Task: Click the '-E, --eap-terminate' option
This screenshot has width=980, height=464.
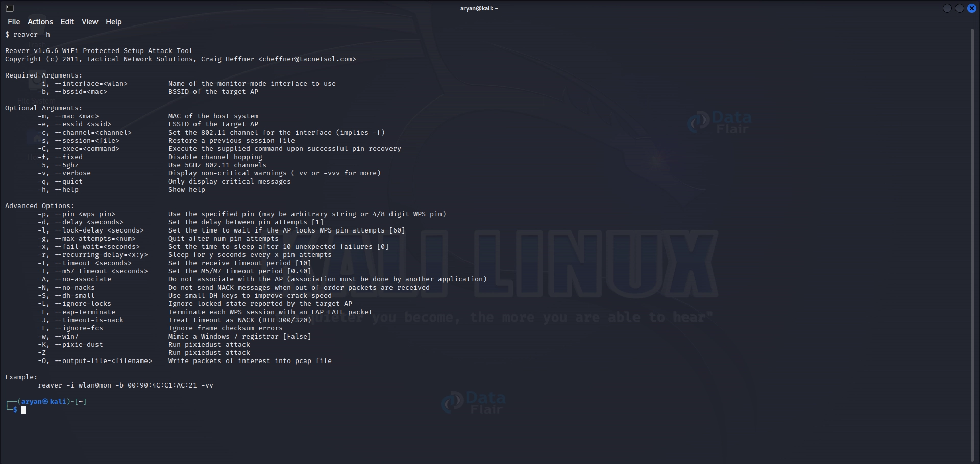Action: [x=77, y=312]
